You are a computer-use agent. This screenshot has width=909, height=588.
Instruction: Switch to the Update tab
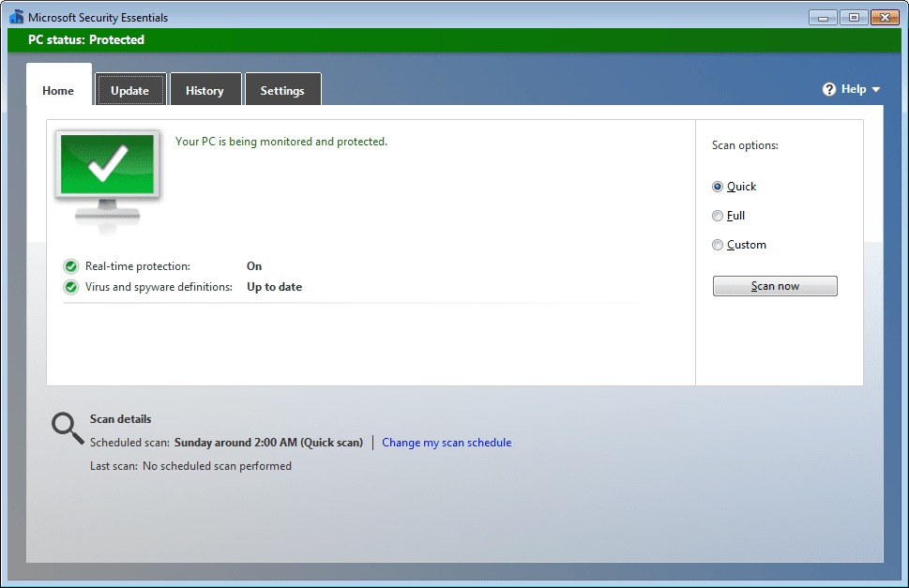[130, 89]
